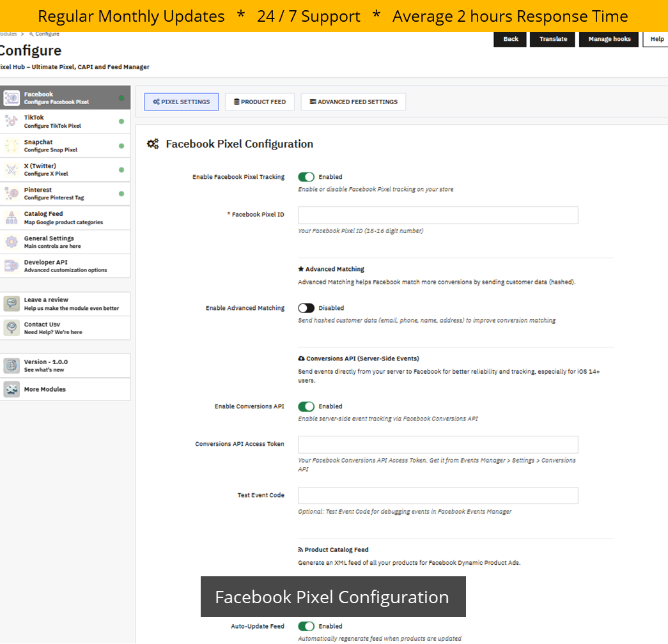Screen dimensions: 668x644
Task: Disable the Facebook Pixel Tracking toggle
Action: [x=306, y=177]
